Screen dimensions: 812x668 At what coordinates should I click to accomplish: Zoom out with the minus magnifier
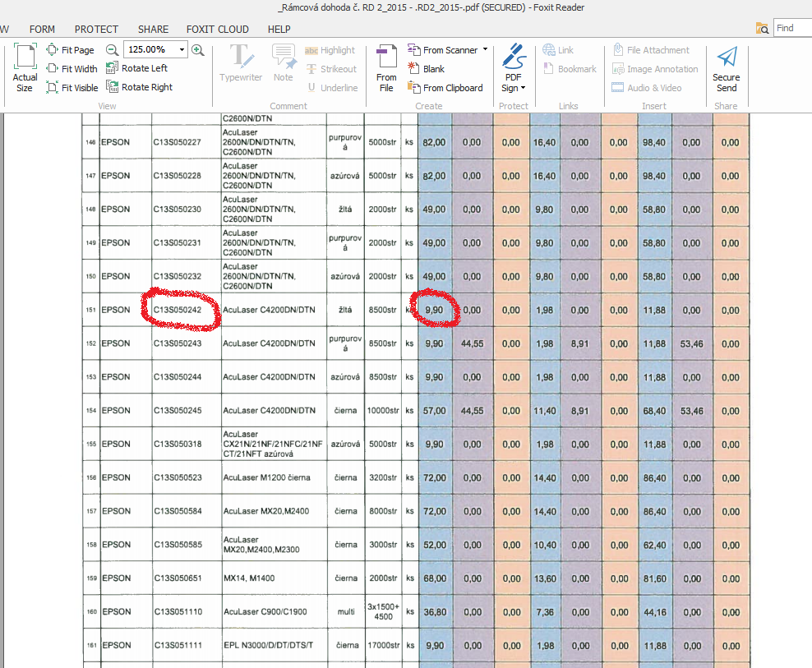click(x=112, y=50)
